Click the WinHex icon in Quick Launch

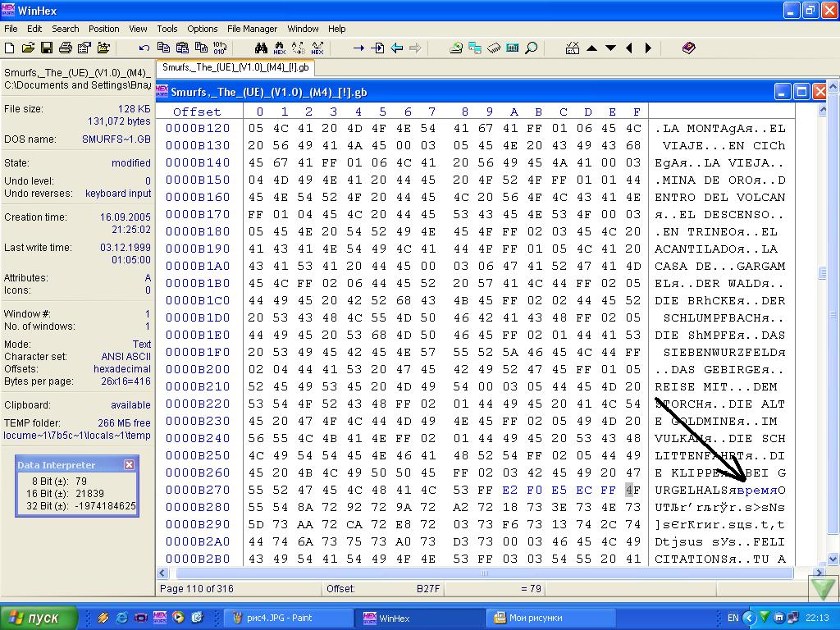point(160,618)
